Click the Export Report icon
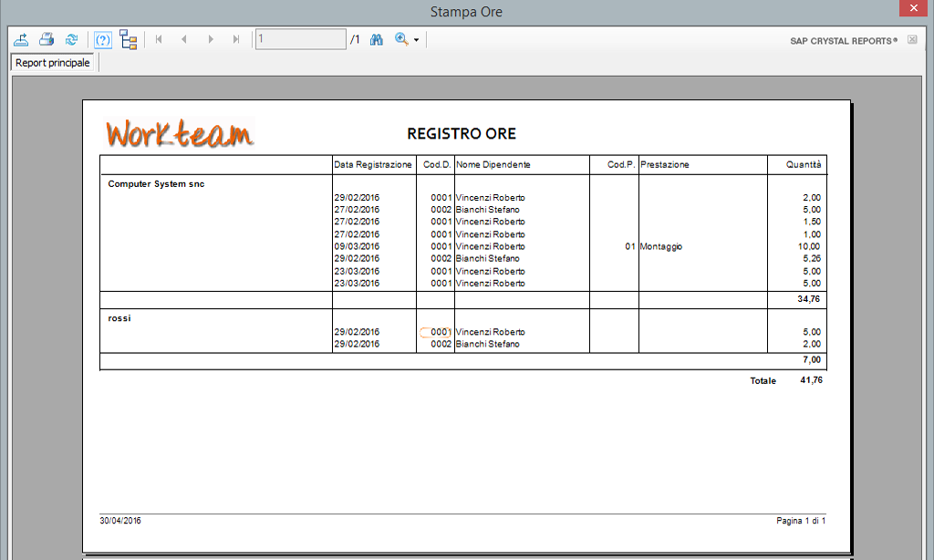 tap(22, 40)
